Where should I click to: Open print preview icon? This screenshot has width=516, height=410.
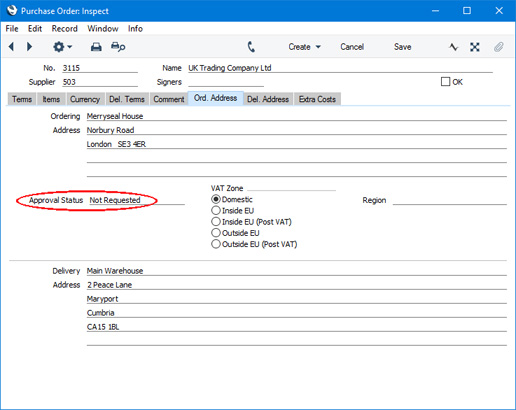tap(118, 47)
